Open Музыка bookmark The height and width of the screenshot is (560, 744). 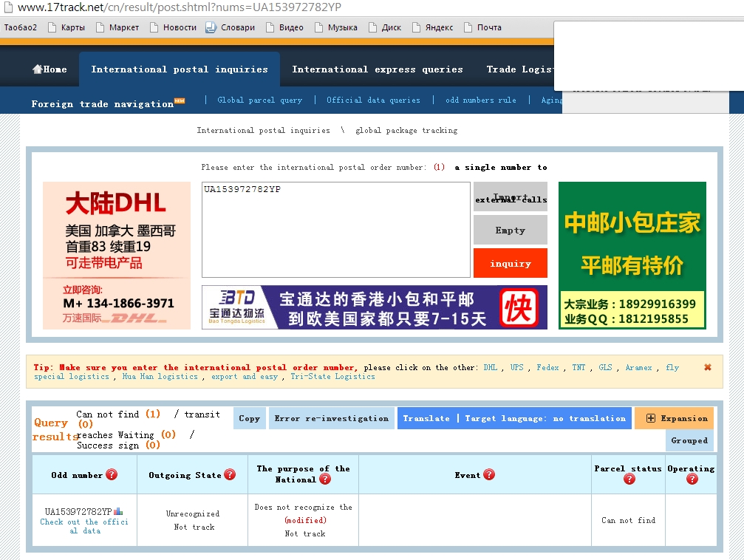336,27
